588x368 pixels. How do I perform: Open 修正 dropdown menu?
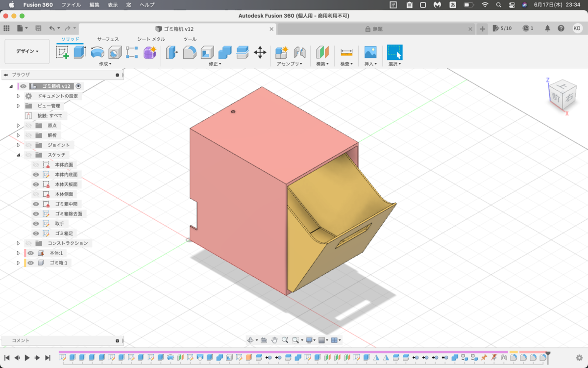pos(215,64)
